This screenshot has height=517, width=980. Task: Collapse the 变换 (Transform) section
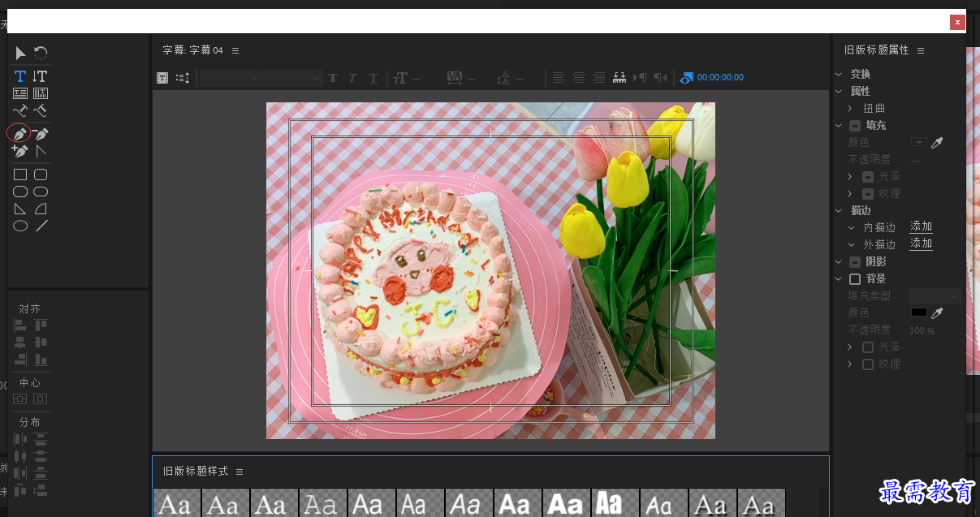point(840,74)
